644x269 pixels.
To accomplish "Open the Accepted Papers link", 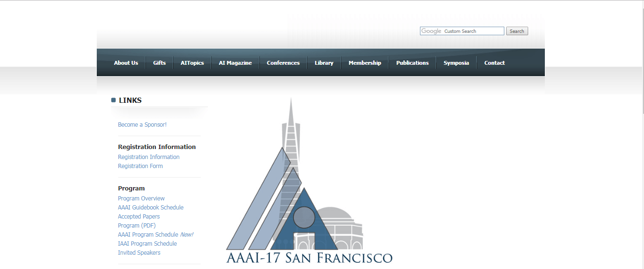I will tap(139, 217).
